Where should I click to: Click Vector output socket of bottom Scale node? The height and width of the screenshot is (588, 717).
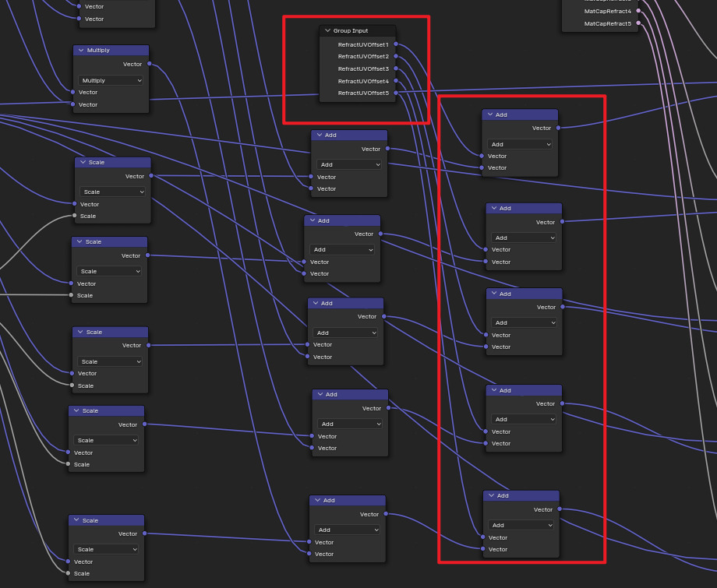(x=145, y=533)
